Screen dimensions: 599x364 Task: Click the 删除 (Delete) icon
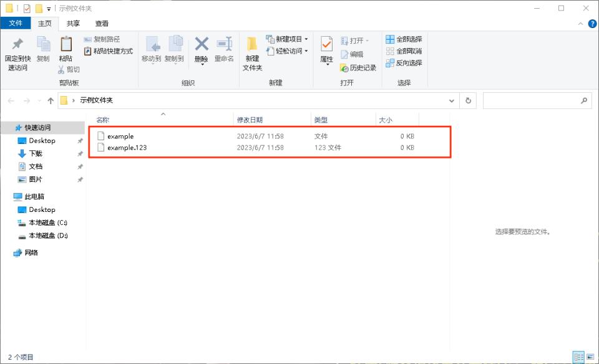(202, 49)
